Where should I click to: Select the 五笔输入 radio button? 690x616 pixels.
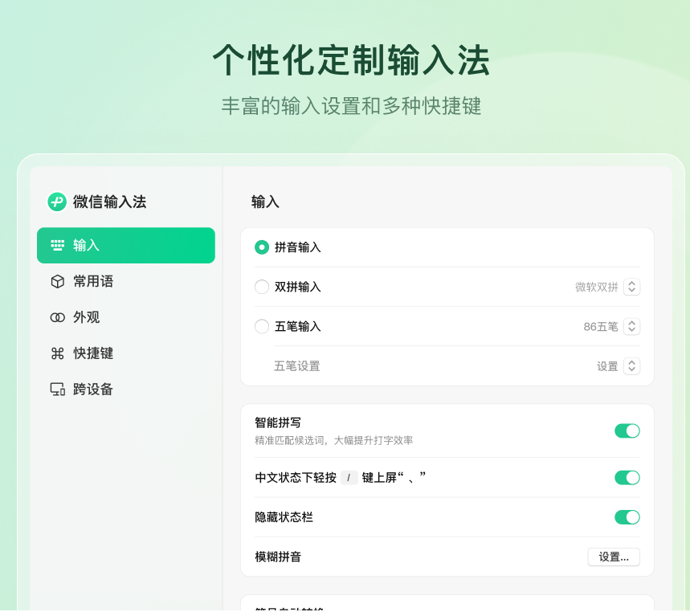262,327
